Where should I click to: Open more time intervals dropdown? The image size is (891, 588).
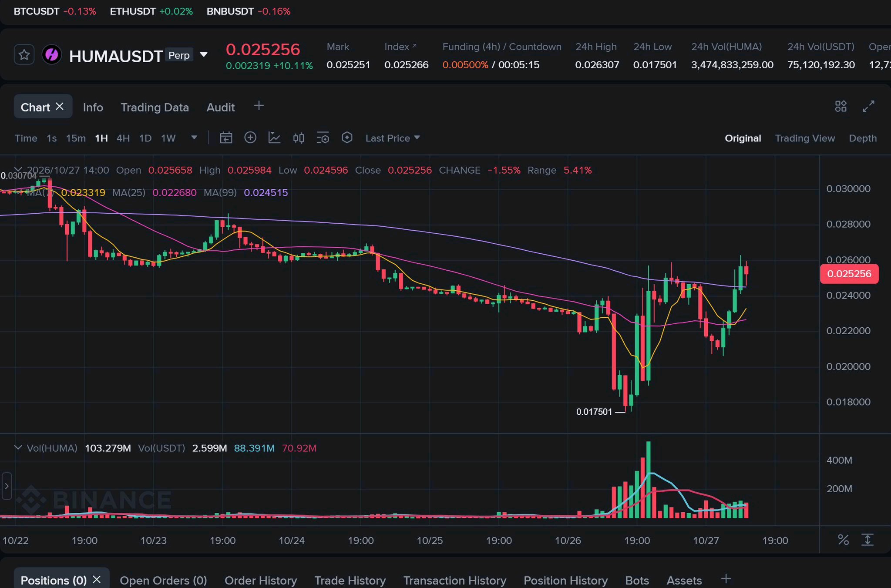click(x=194, y=138)
